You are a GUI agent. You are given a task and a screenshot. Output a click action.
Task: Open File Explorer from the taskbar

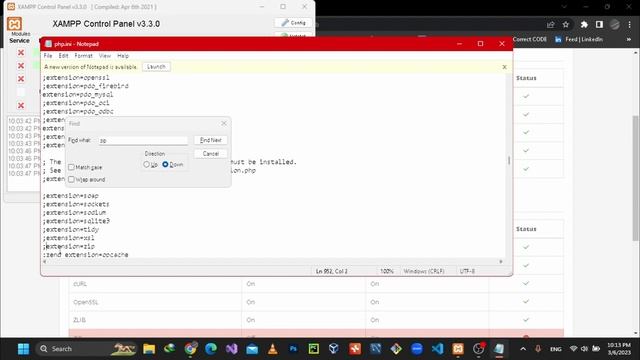pos(149,349)
